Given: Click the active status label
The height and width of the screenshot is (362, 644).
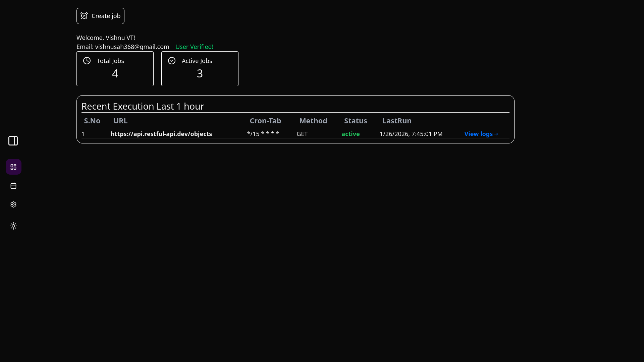Looking at the screenshot, I should pos(351,134).
